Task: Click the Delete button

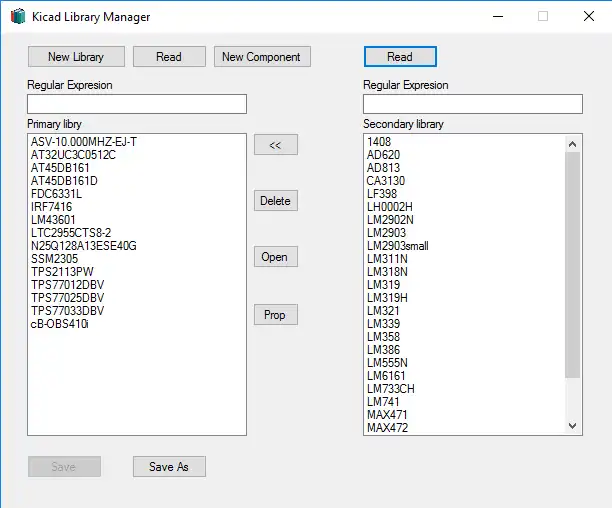Action: (x=276, y=201)
